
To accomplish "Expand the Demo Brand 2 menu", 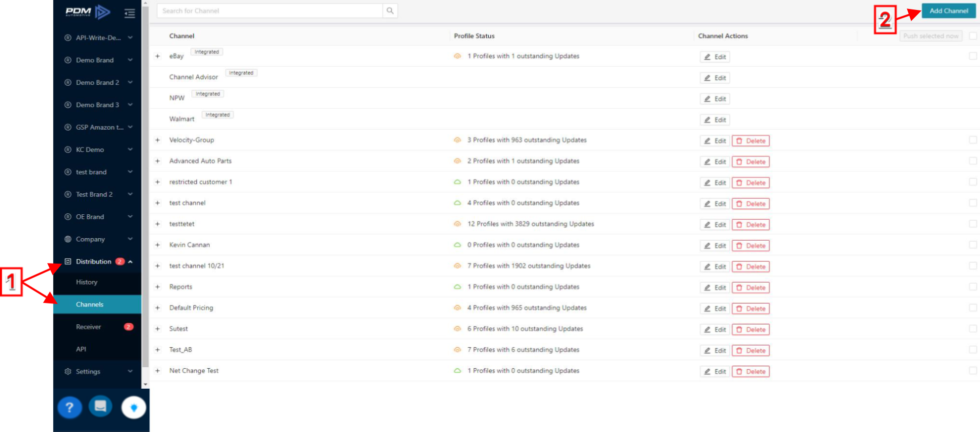I will point(130,82).
